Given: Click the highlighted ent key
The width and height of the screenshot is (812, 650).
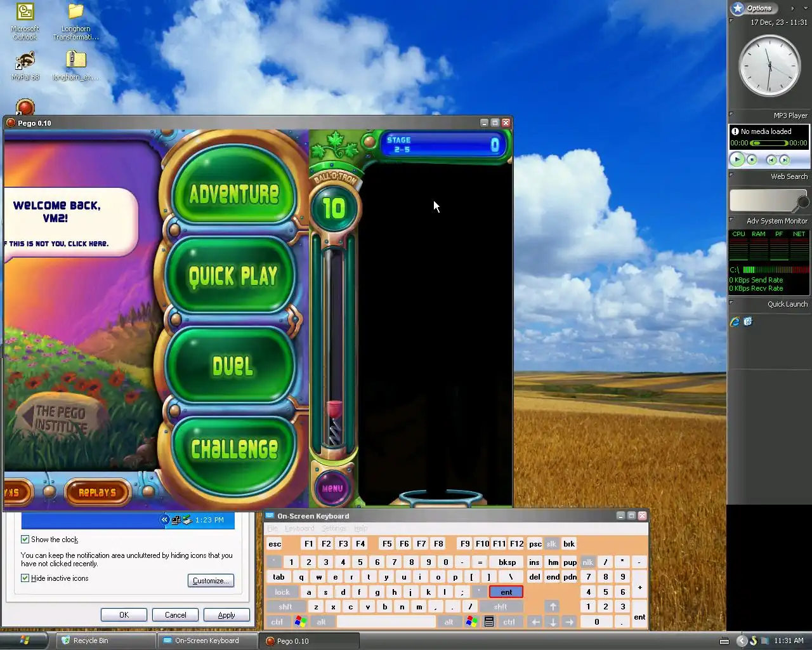Looking at the screenshot, I should click(x=506, y=592).
